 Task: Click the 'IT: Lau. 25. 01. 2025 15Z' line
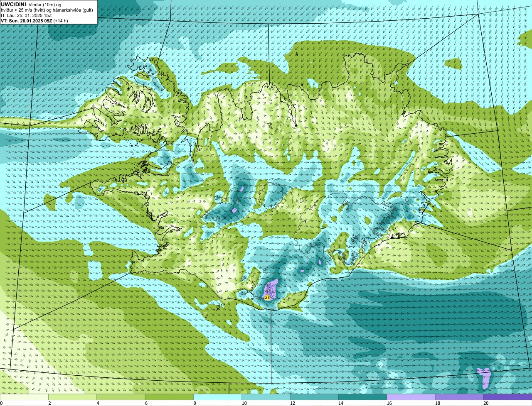(x=26, y=15)
